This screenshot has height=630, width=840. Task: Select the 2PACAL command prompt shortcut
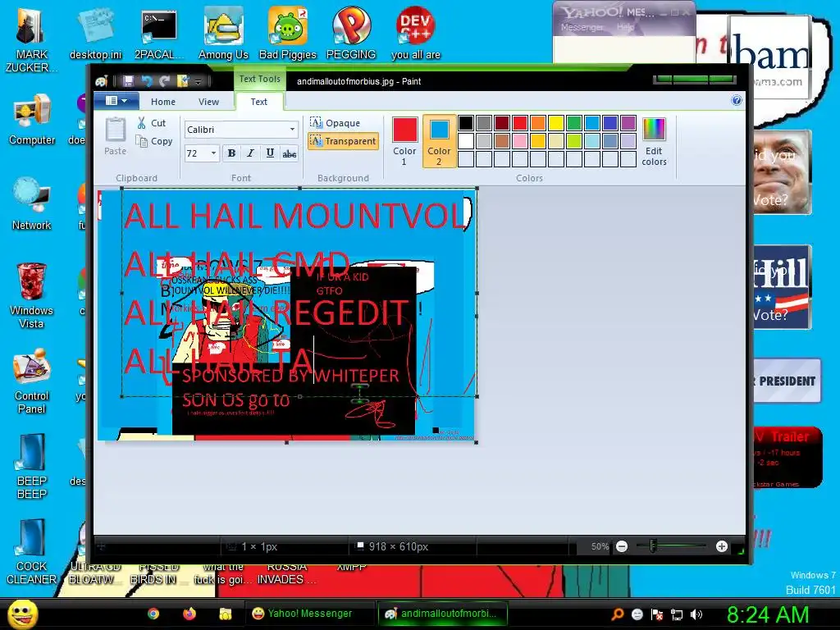coord(159,33)
